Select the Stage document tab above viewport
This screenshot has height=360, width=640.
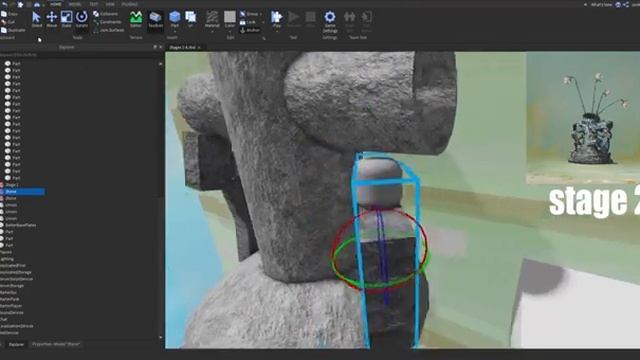point(182,47)
